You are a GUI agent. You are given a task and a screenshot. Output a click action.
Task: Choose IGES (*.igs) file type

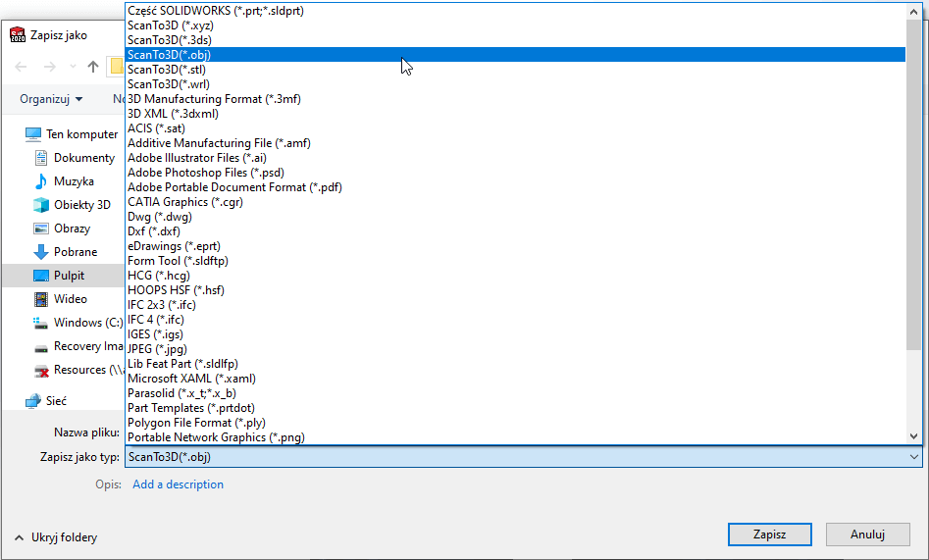tap(515, 334)
